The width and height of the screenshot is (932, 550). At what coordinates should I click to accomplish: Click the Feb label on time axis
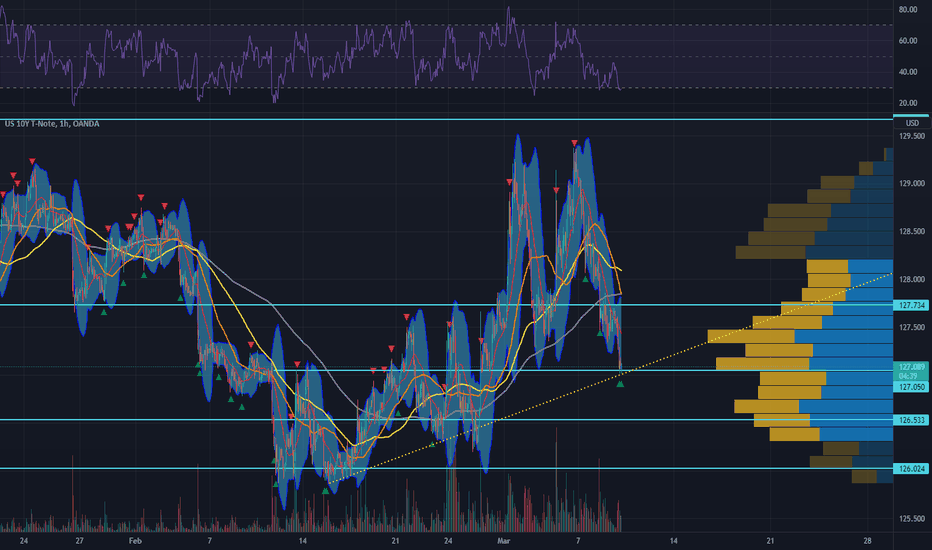[135, 541]
